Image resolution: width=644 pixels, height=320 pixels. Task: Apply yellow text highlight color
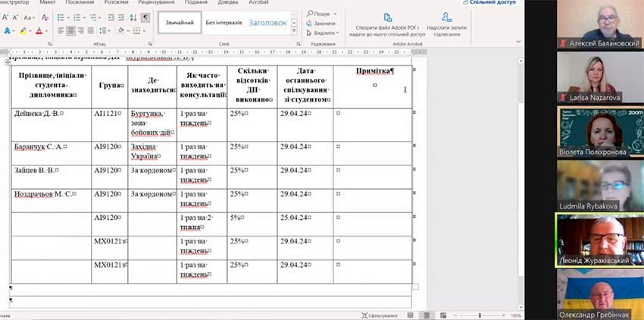tap(23, 30)
